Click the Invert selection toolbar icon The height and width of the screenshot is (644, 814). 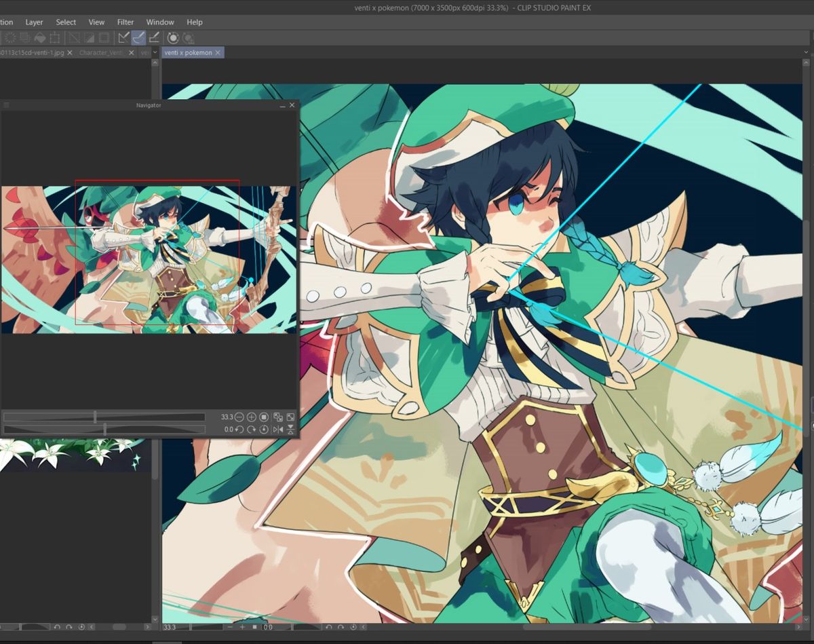click(90, 38)
